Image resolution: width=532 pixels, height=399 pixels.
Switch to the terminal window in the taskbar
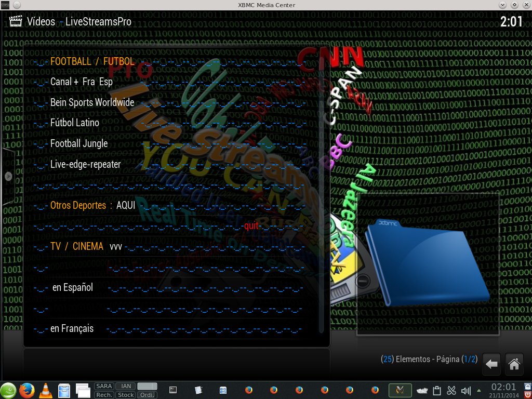[x=173, y=390]
